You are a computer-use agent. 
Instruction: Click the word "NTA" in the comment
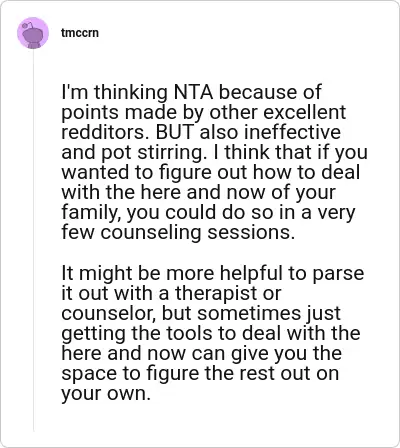[x=194, y=92]
